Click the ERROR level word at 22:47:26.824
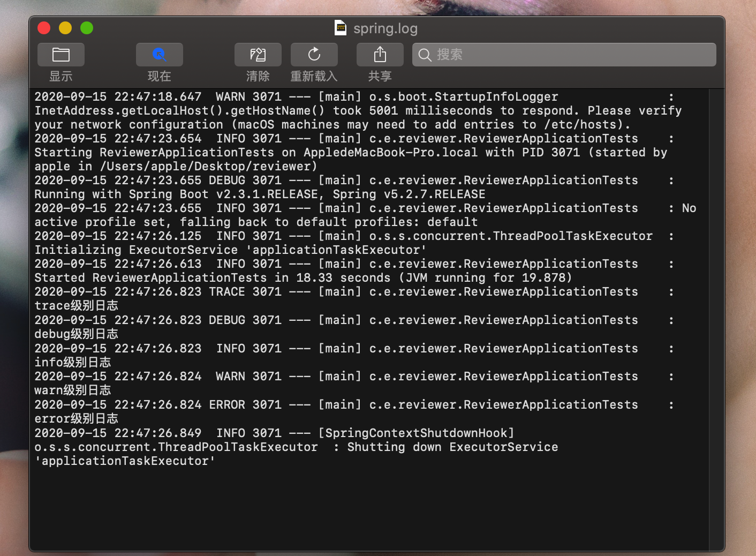The width and height of the screenshot is (756, 556). click(227, 405)
